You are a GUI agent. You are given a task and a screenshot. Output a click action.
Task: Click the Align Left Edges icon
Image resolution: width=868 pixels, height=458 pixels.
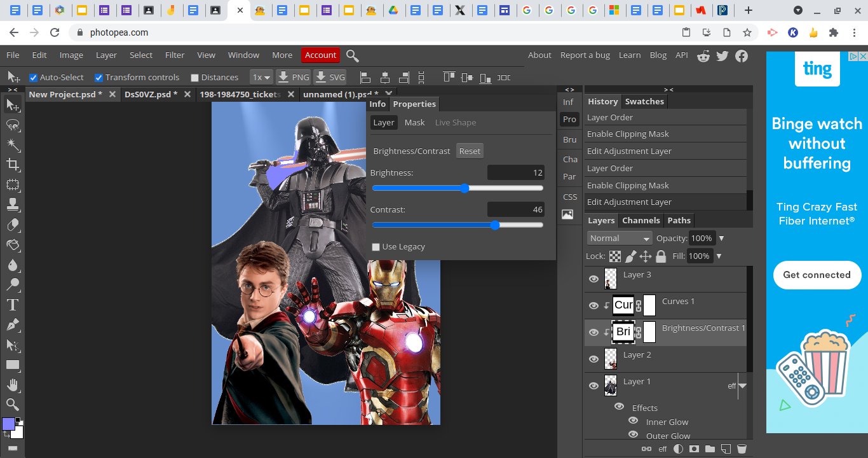365,78
